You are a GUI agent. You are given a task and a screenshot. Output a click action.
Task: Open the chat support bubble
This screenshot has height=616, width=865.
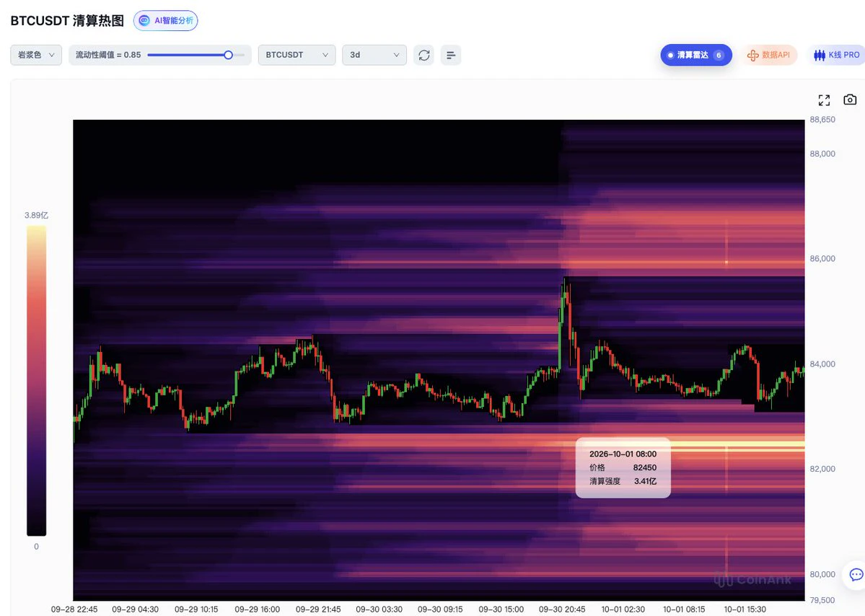click(856, 575)
